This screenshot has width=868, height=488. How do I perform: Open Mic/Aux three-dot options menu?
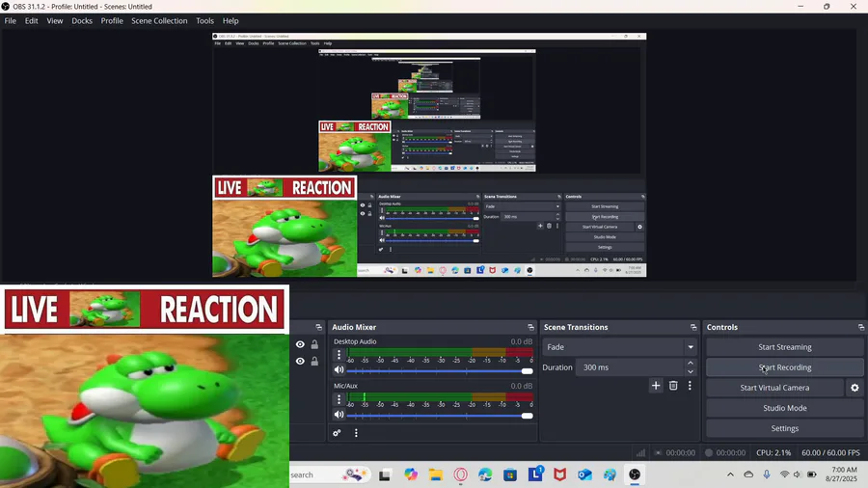[x=339, y=399]
